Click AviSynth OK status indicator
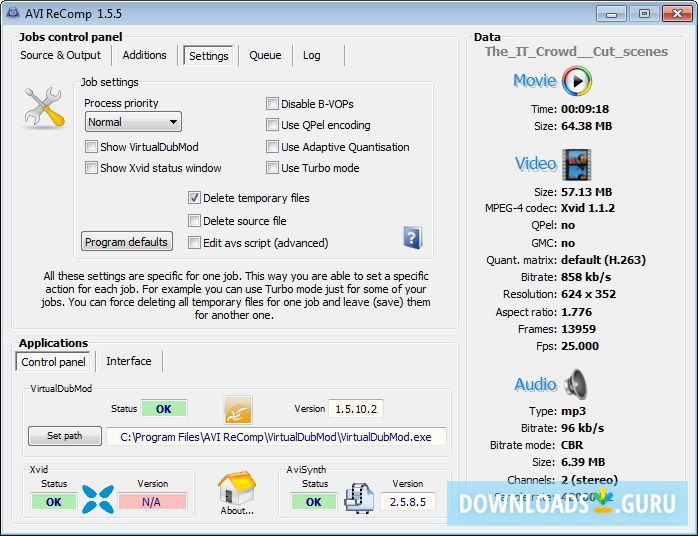Image resolution: width=698 pixels, height=536 pixels. (x=313, y=502)
